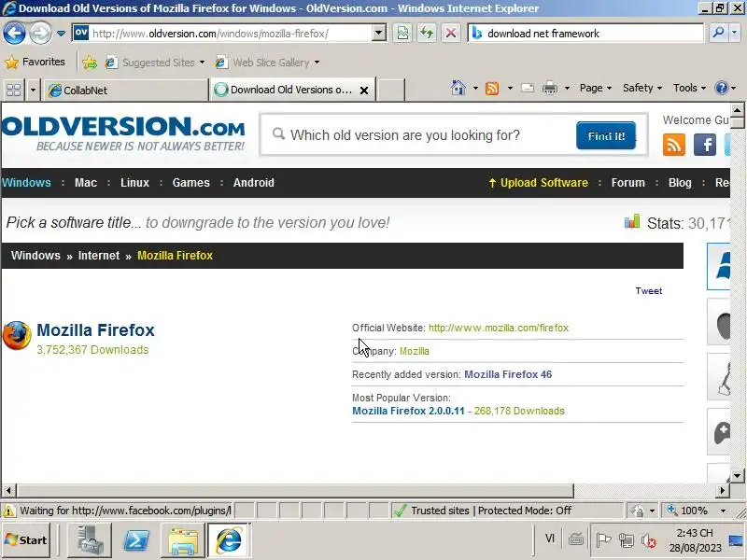Open the Windows Start button
The image size is (747, 560).
point(26,540)
